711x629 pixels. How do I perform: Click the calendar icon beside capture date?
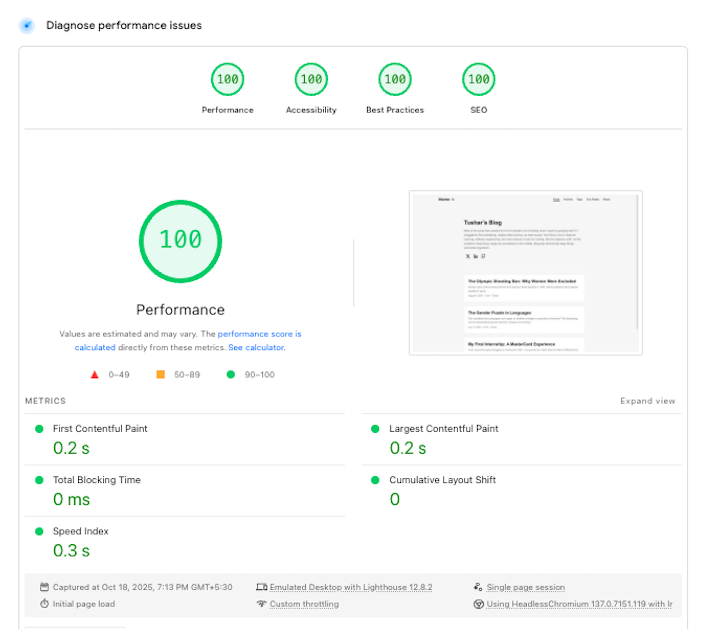(44, 587)
